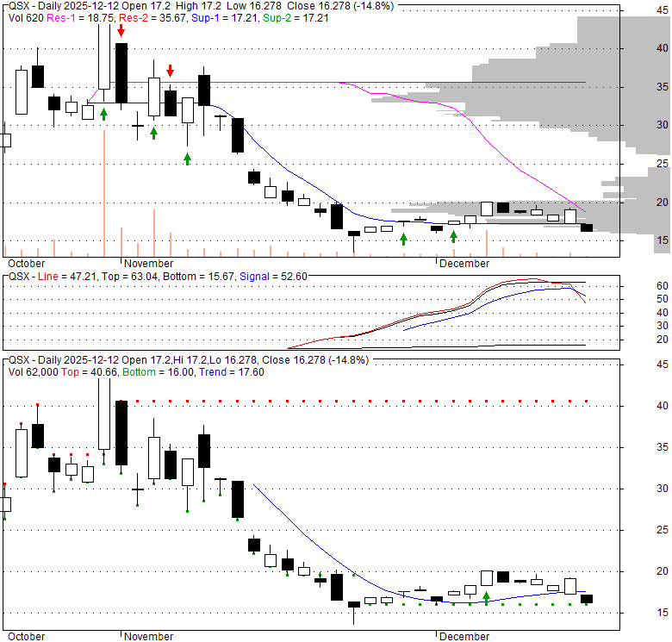The height and width of the screenshot is (642, 672).
Task: Click the 'Top = 63.04' indicator label
Action: pyautogui.click(x=130, y=277)
